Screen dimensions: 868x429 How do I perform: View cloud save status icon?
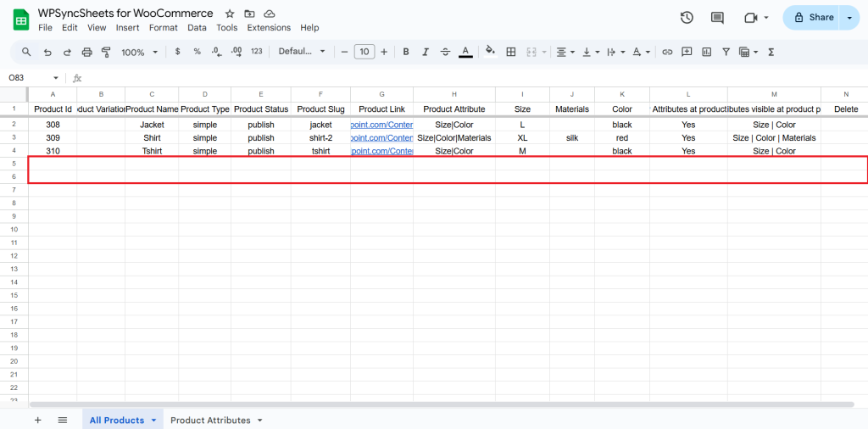click(269, 14)
